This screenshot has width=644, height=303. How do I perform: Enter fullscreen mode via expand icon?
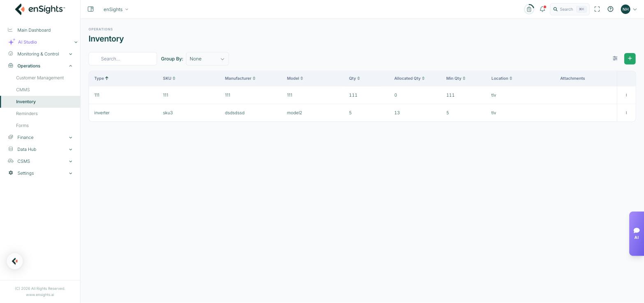[x=597, y=9]
